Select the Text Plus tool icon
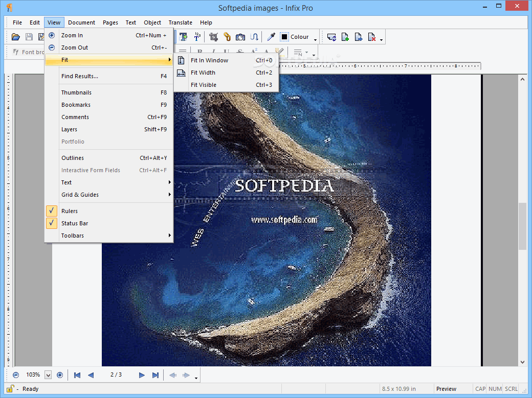 coord(183,37)
